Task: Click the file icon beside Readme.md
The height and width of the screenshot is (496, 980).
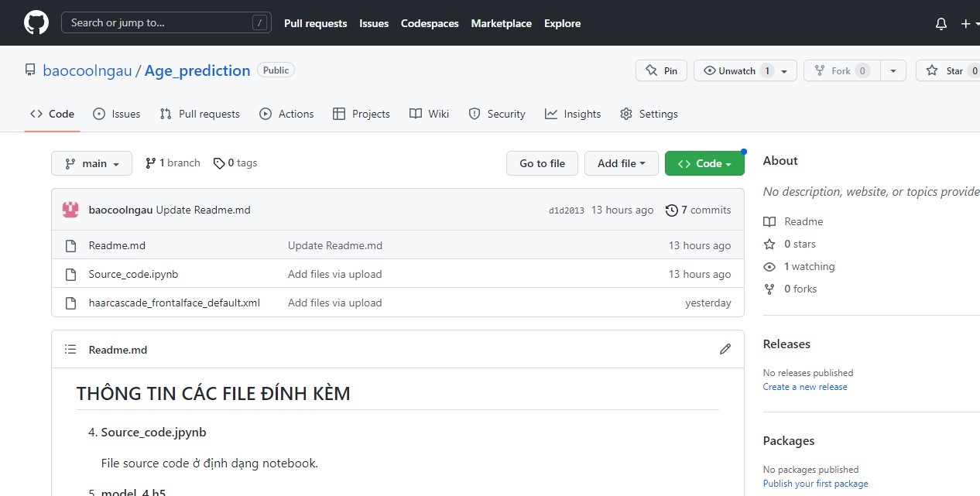Action: click(70, 245)
